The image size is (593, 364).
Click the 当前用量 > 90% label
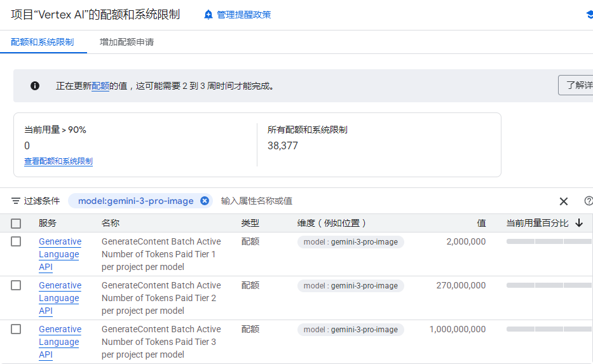(x=55, y=130)
